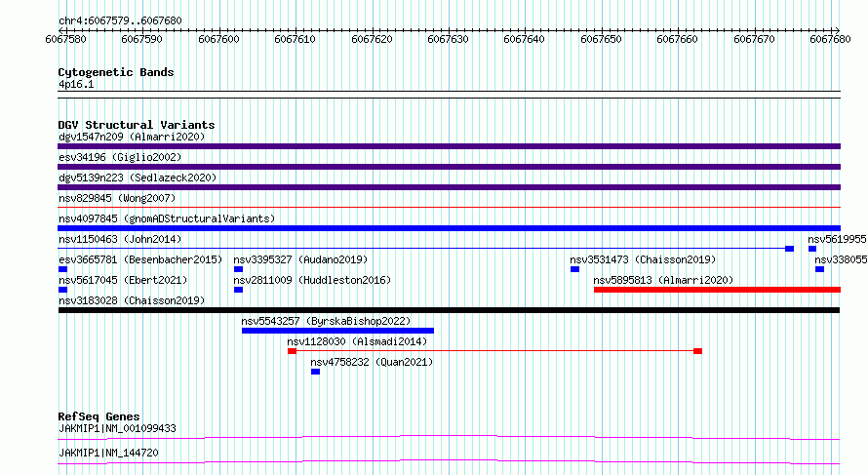Click the blue block ending the nsv1150463 line
868x475 pixels.
click(x=789, y=249)
